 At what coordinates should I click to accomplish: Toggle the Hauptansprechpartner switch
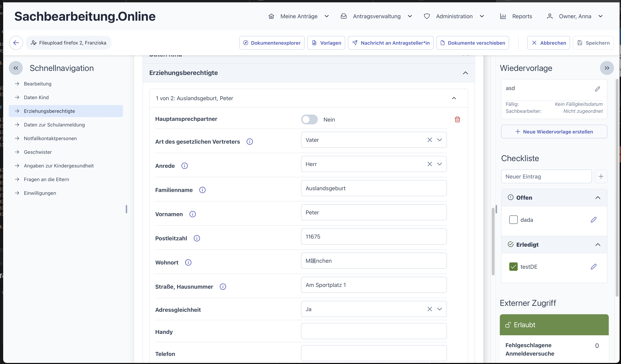coord(309,119)
